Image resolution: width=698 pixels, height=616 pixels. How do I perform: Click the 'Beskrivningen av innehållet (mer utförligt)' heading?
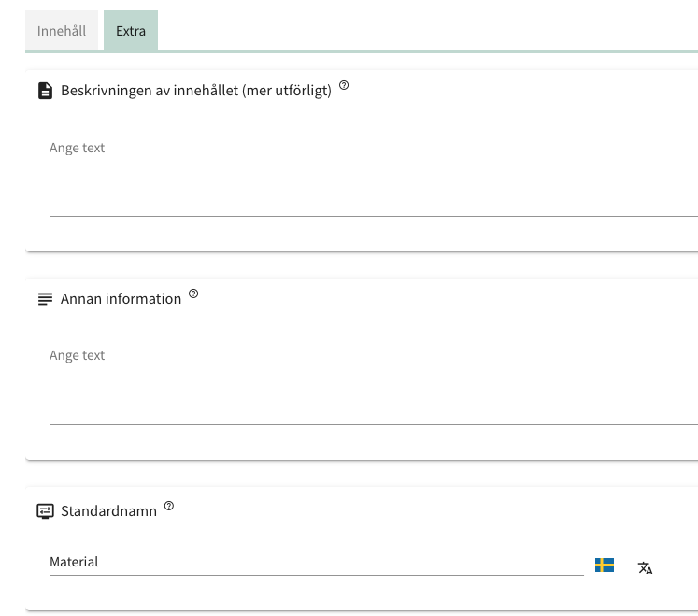[x=196, y=91]
